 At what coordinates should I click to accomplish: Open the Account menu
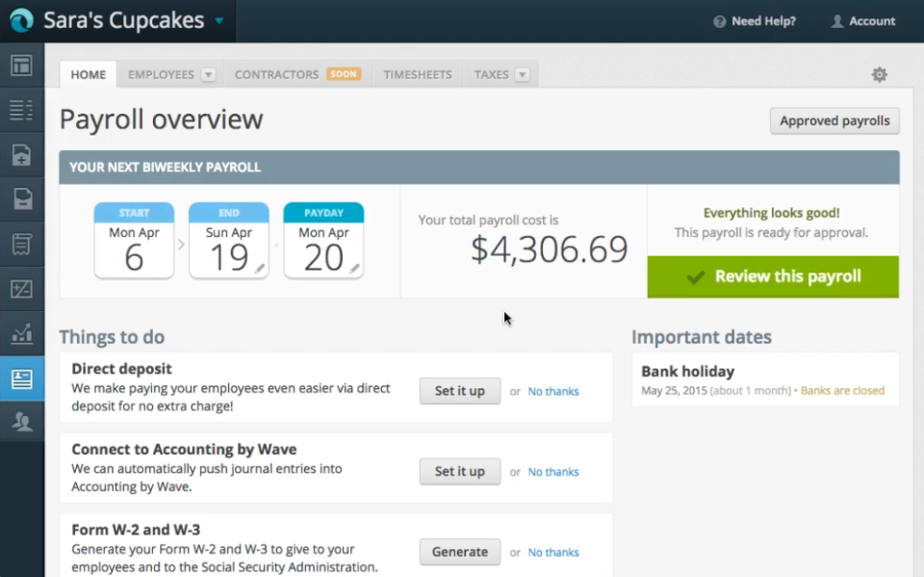click(x=872, y=21)
